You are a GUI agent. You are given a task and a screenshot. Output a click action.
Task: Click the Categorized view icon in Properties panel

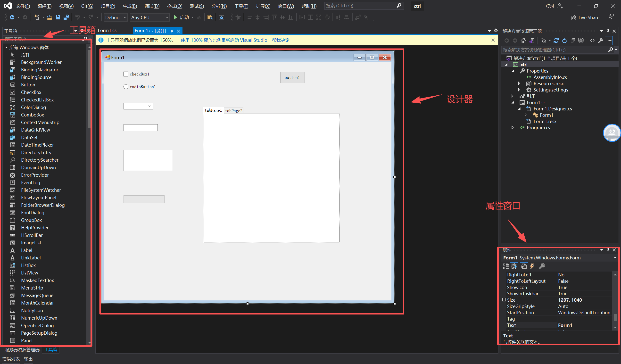coord(506,266)
